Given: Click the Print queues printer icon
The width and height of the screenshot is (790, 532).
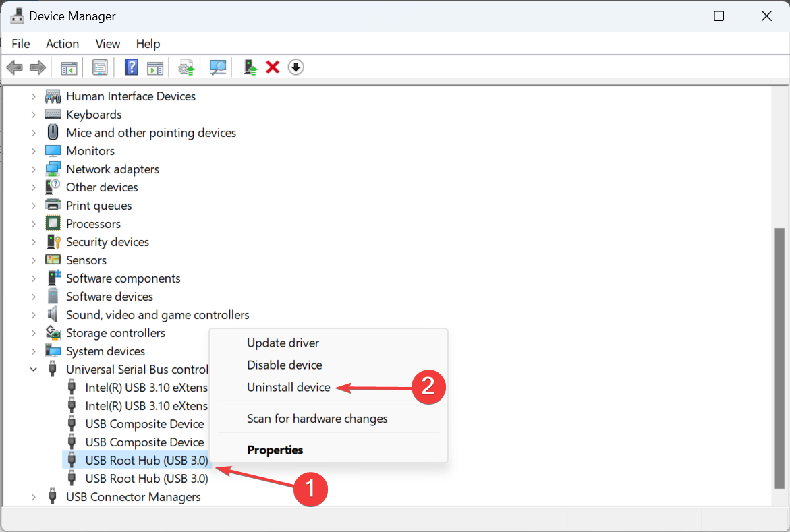Looking at the screenshot, I should click(x=53, y=205).
